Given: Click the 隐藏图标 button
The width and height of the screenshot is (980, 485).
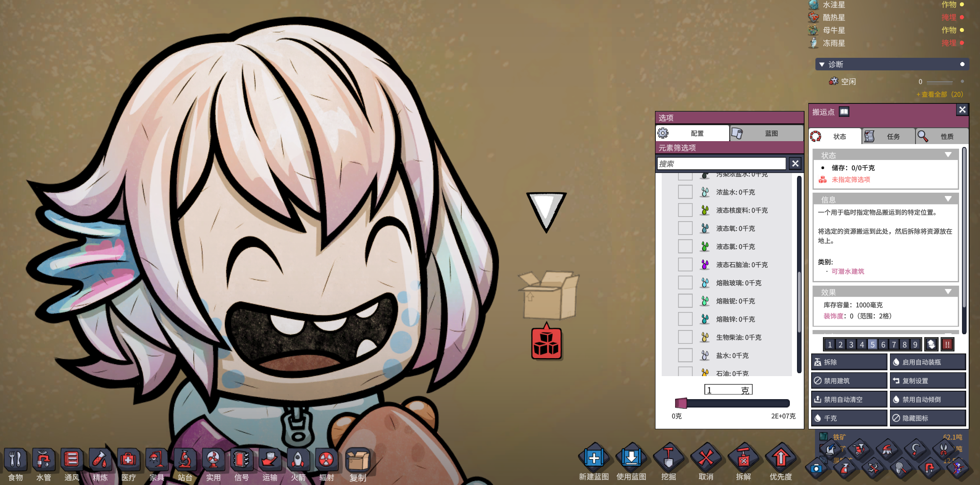Looking at the screenshot, I should click(928, 418).
